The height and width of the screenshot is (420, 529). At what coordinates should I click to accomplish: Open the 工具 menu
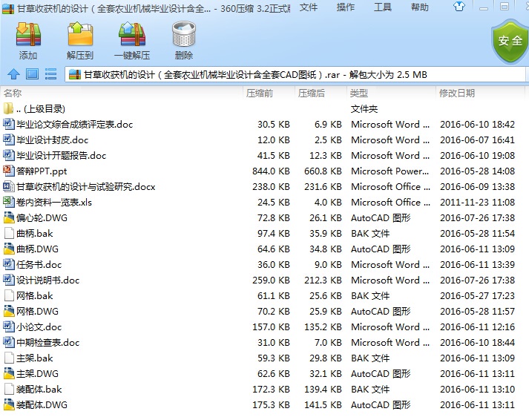click(383, 7)
